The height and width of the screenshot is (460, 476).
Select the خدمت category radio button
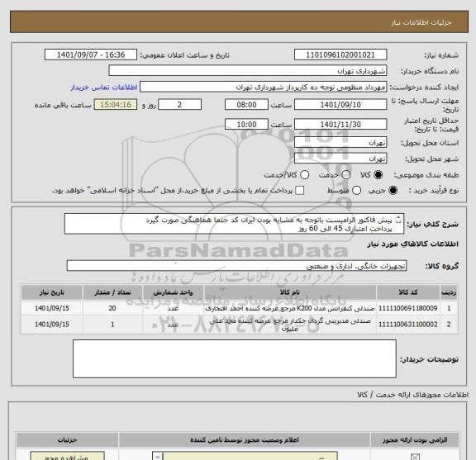click(x=346, y=175)
